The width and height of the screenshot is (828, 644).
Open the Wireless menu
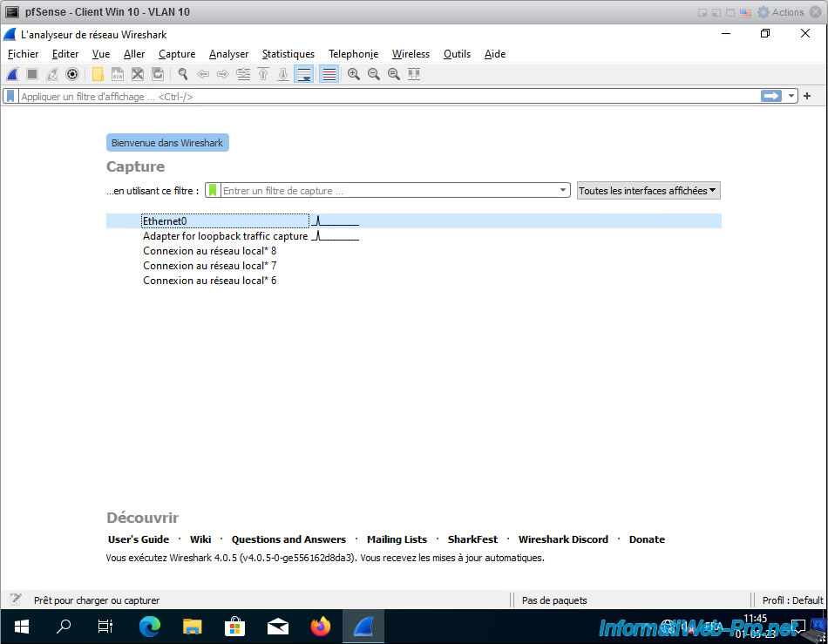[411, 54]
